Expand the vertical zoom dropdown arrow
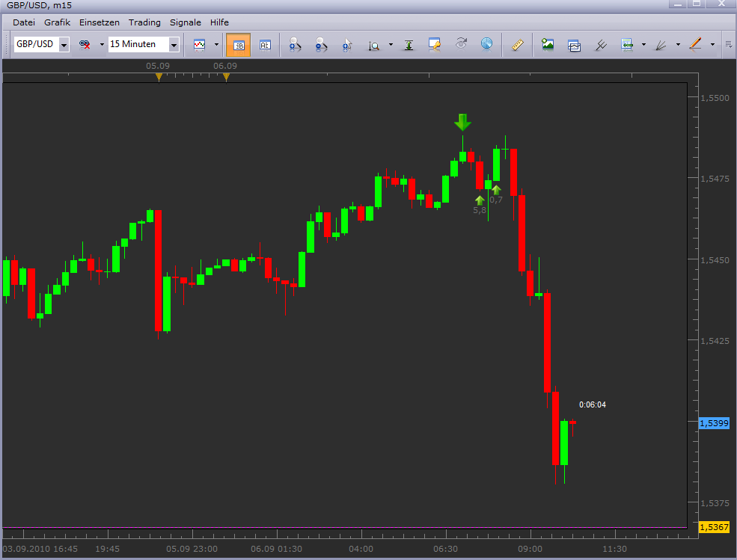The height and width of the screenshot is (560, 737). pyautogui.click(x=391, y=45)
